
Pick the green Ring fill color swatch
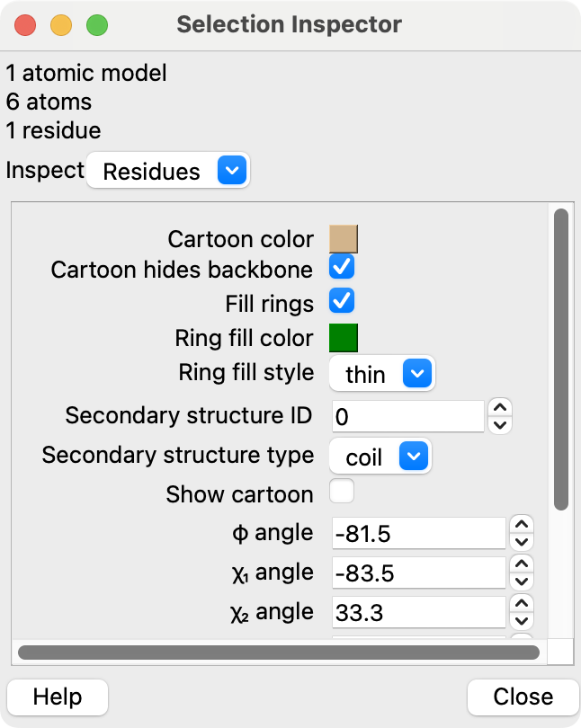[x=344, y=338]
